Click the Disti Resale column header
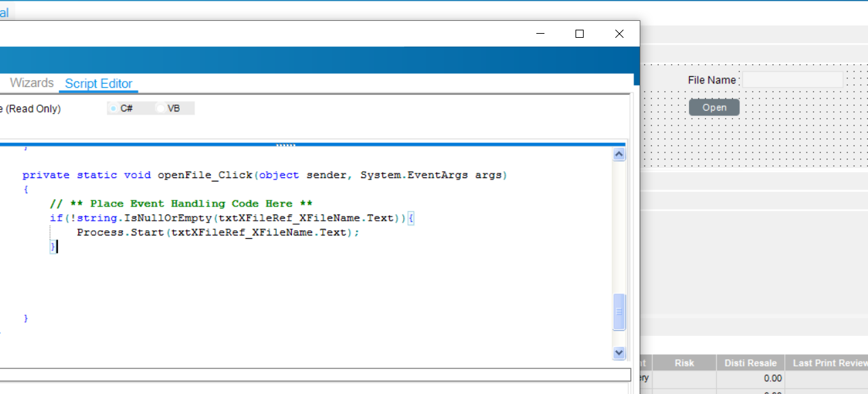868x394 pixels. (750, 363)
